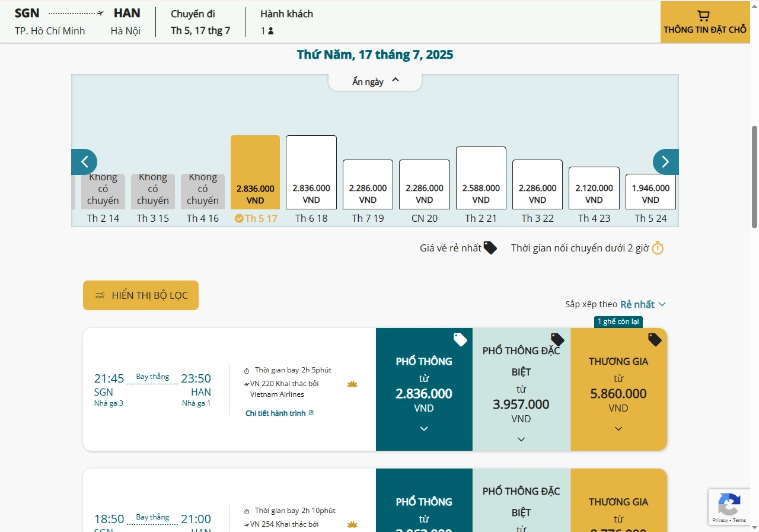The height and width of the screenshot is (532, 759).
Task: Click reCAPTCHA Privacy link
Action: (720, 520)
